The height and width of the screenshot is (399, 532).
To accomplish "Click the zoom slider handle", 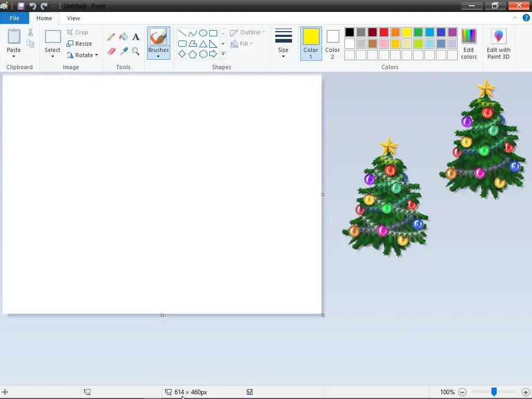I will [x=494, y=392].
